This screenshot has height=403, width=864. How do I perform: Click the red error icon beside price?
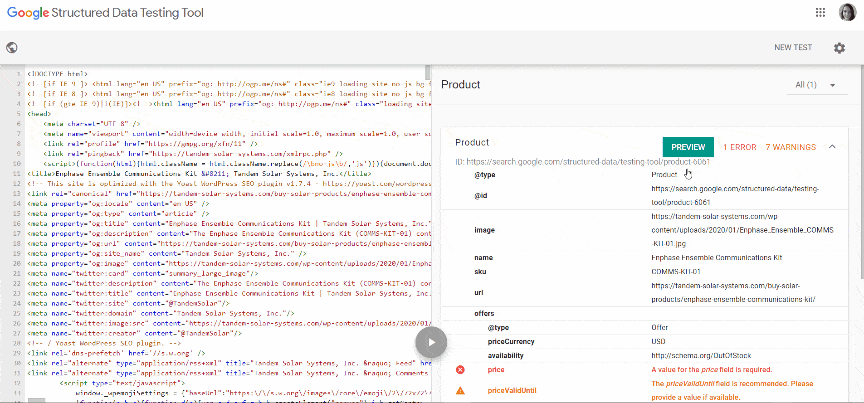(x=460, y=369)
